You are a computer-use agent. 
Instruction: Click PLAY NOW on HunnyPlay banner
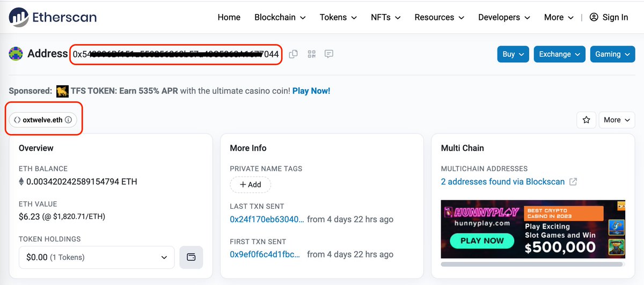click(482, 240)
